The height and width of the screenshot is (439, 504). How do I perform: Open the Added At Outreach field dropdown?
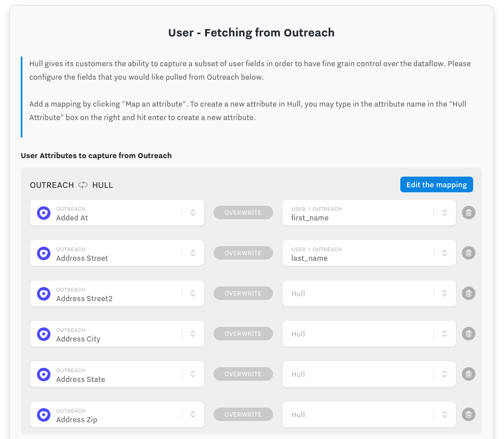click(117, 212)
